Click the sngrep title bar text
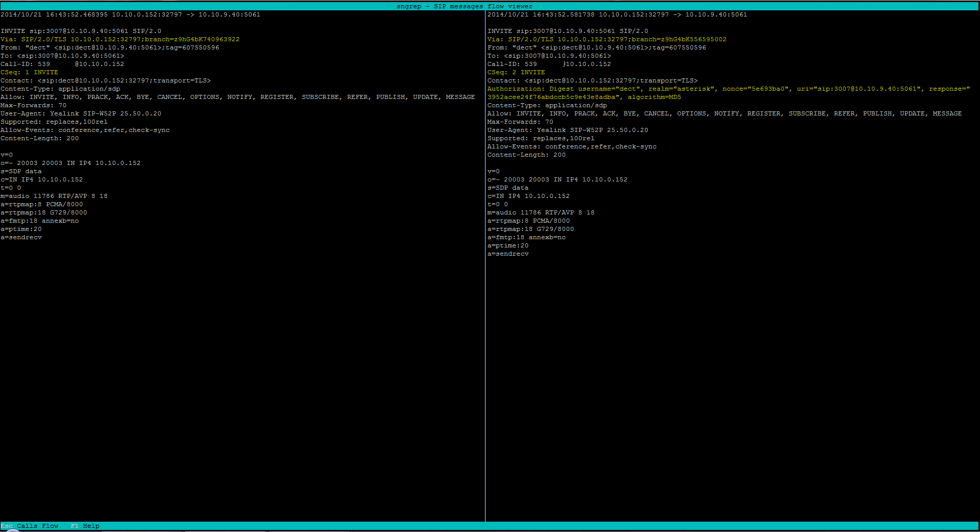Screen dimensions: 980x532 pos(464,6)
